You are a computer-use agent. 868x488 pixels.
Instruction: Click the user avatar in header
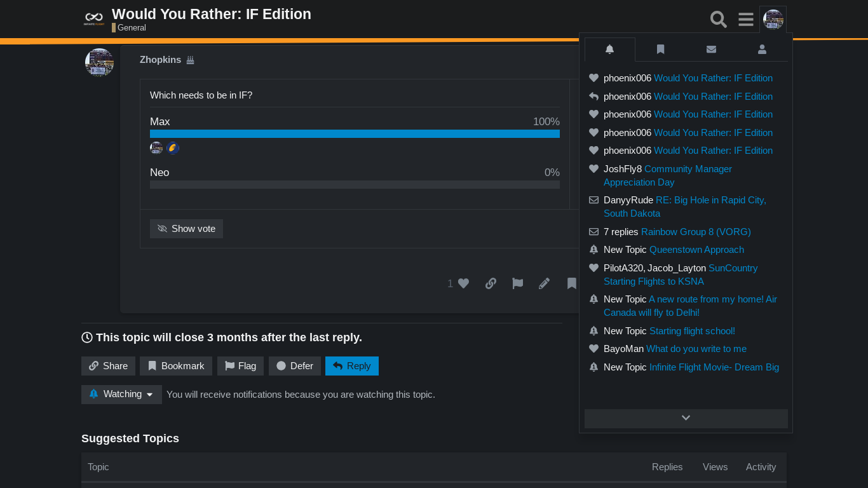point(773,20)
